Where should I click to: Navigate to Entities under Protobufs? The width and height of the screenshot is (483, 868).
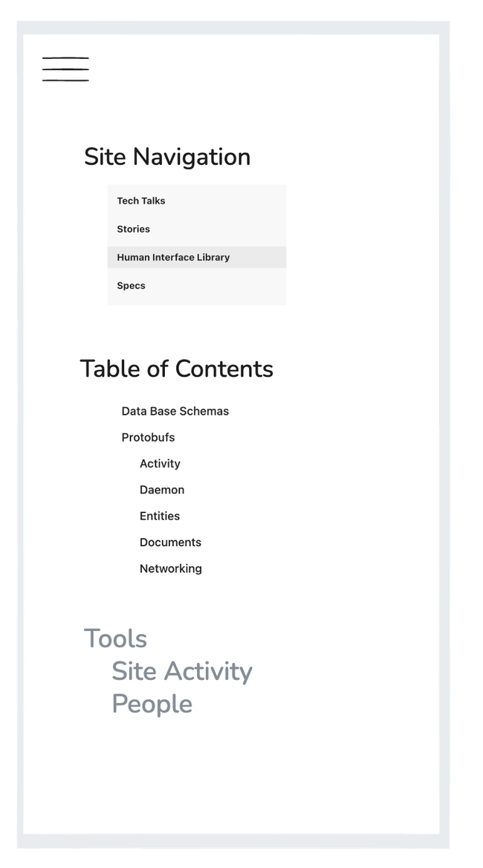pyautogui.click(x=160, y=516)
